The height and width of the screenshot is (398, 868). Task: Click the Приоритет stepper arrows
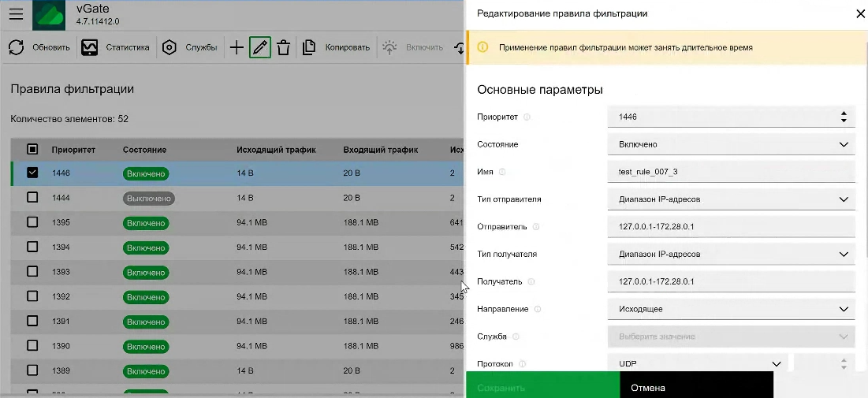point(844,117)
